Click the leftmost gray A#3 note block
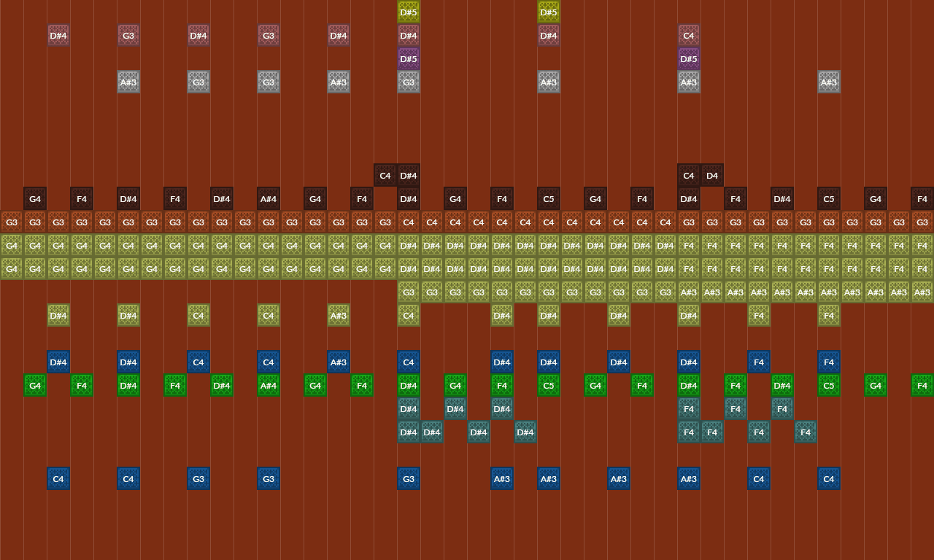Viewport: 934px width, 560px height. (x=128, y=82)
